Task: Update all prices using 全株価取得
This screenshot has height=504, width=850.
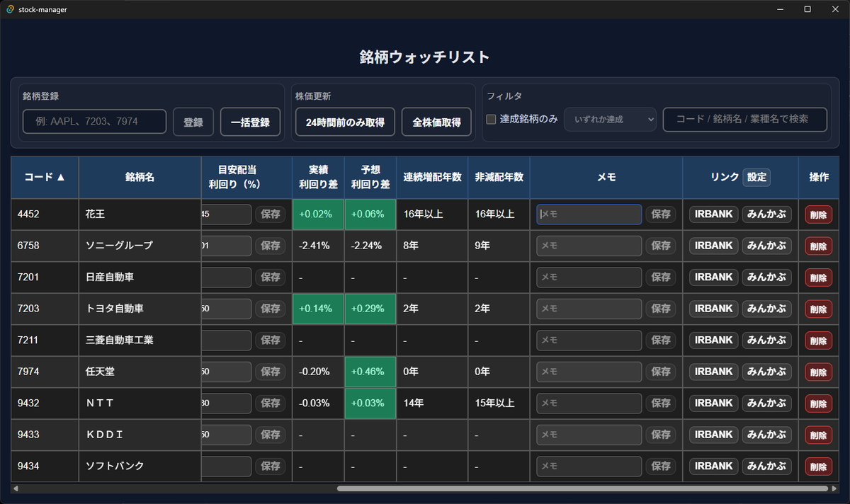Action: 436,121
